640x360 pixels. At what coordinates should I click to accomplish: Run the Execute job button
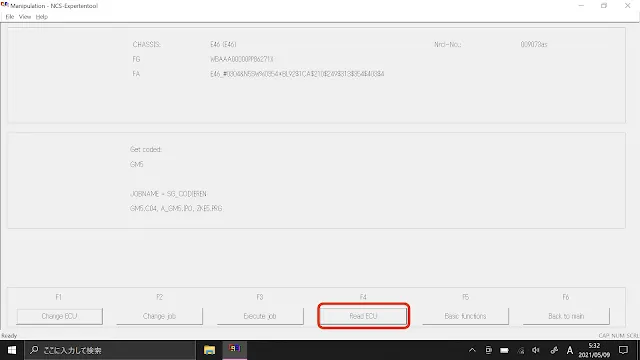[260, 316]
